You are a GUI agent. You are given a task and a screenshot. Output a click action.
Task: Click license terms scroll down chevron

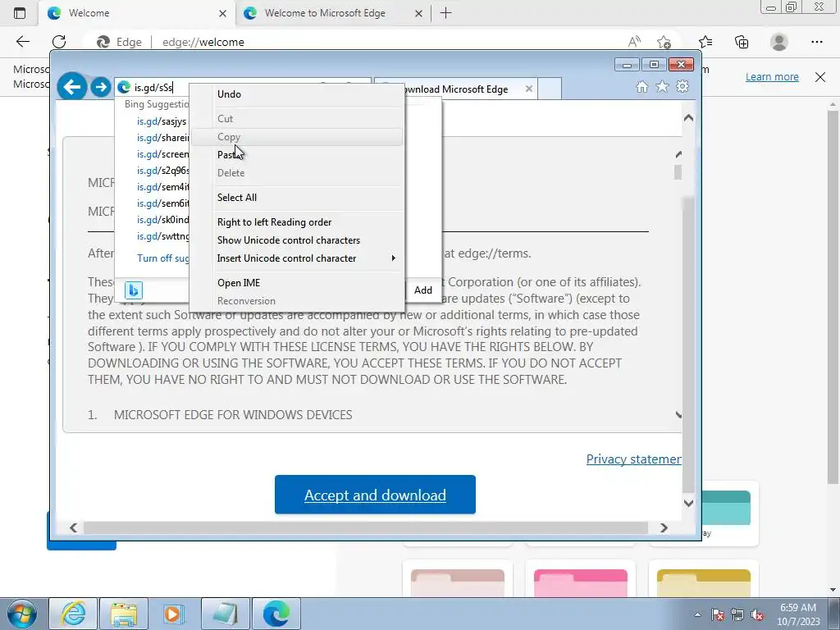[x=678, y=414]
